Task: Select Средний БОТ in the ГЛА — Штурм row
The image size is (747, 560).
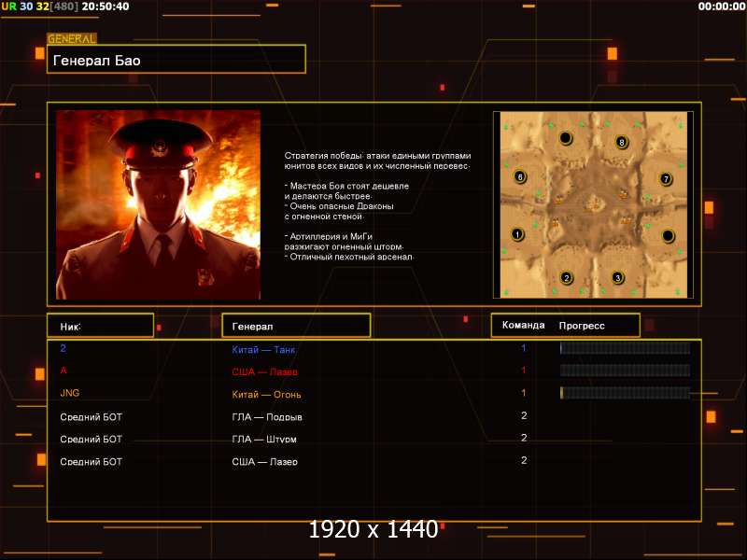Action: pos(91,439)
